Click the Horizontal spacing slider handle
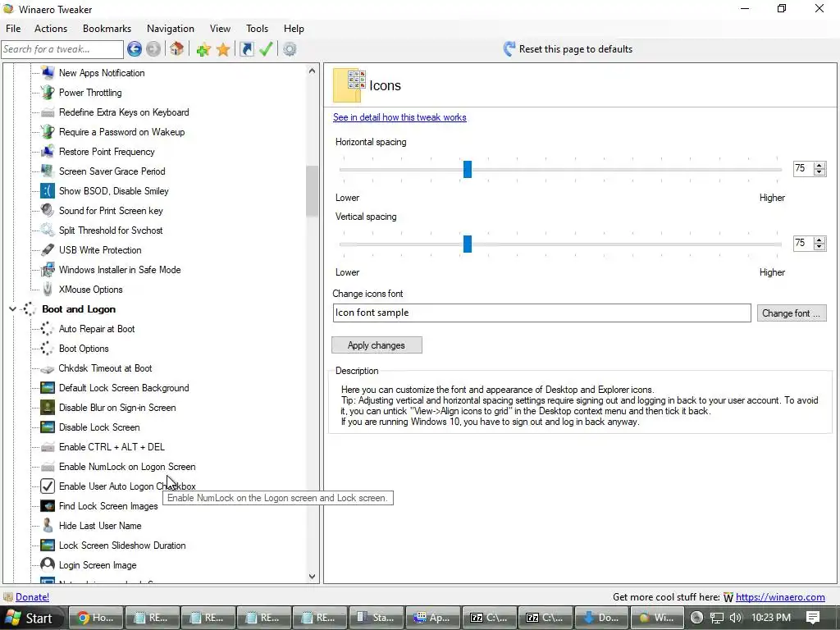The image size is (840, 630). point(467,169)
